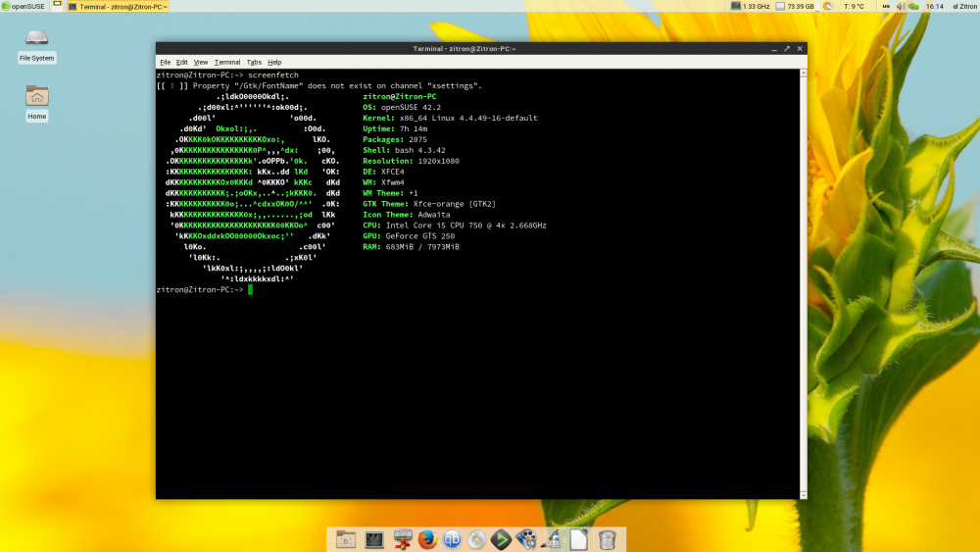Open the trash can in the dock
Viewport: 980px width, 552px height.
[x=607, y=539]
